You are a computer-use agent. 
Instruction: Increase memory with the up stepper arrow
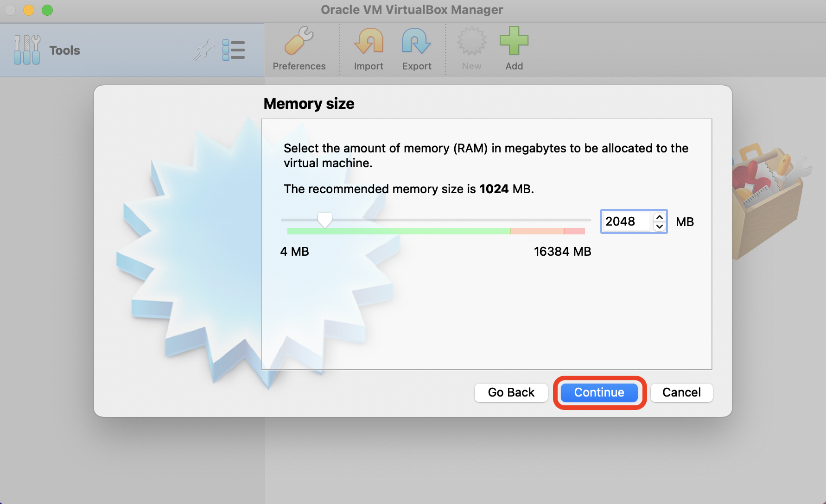659,217
